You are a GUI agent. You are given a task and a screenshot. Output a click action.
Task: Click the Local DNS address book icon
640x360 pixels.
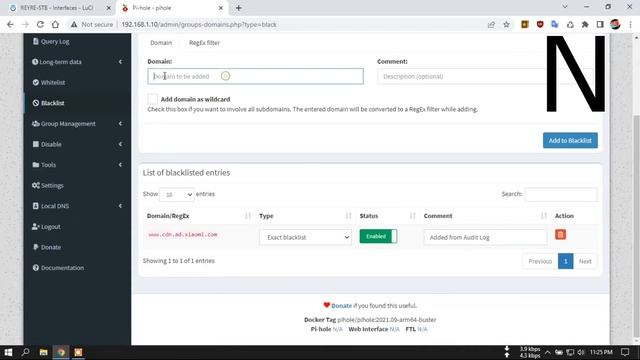[36, 206]
